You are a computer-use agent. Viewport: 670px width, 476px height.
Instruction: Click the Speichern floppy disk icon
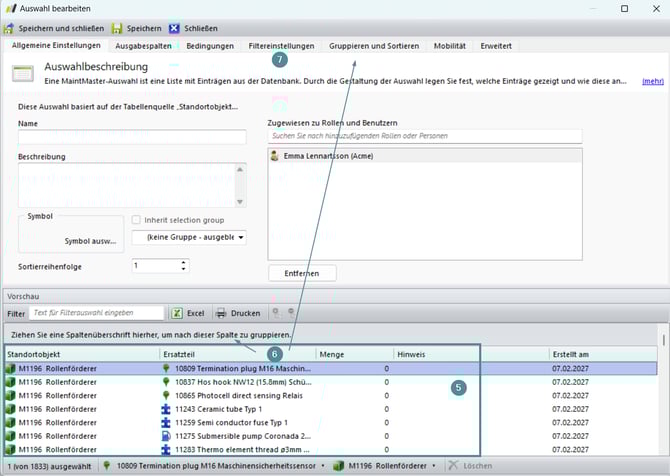[117, 29]
